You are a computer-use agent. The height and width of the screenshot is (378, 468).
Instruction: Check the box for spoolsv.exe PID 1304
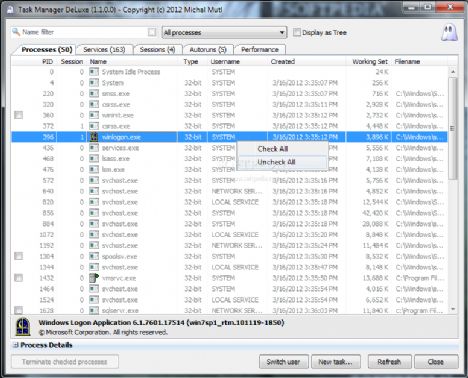(19, 256)
